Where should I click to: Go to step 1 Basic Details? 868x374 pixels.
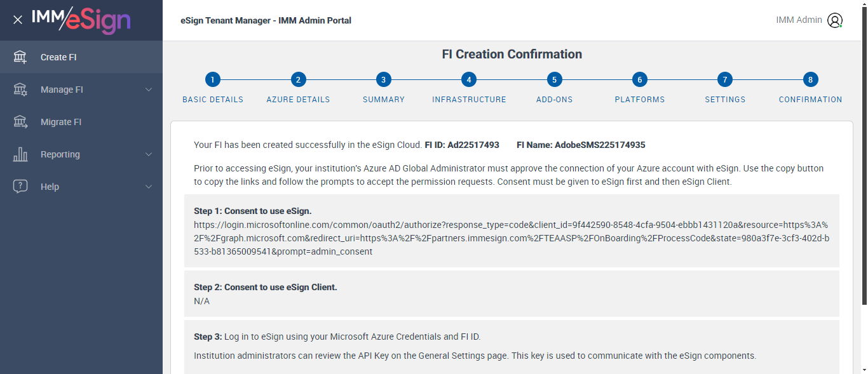tap(213, 80)
